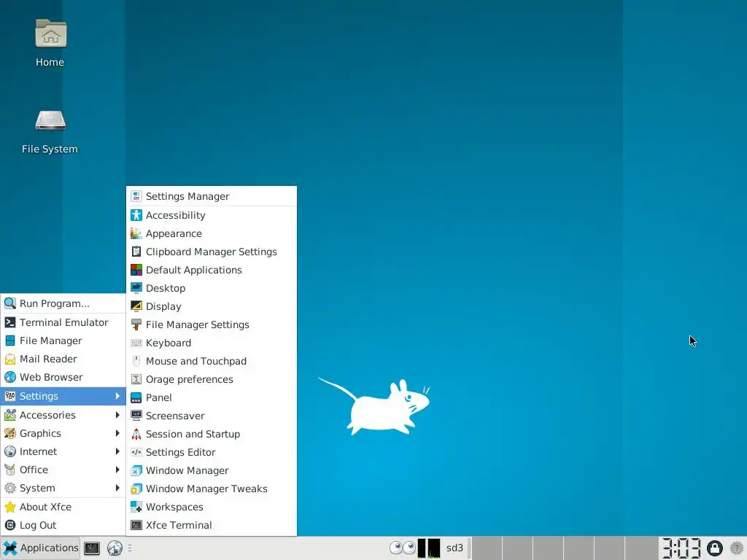Click the googly eyes panel plugin
The image size is (747, 560).
[403, 548]
